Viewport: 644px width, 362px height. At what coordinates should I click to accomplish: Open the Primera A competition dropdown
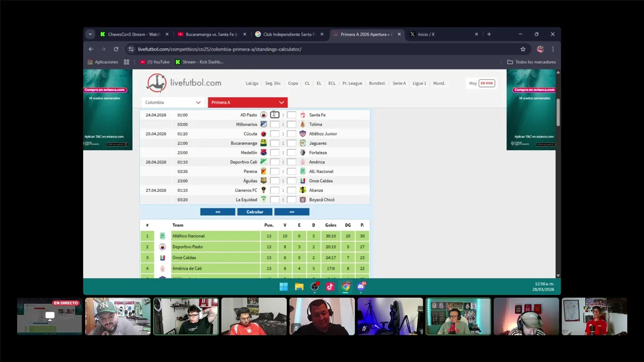coord(248,103)
